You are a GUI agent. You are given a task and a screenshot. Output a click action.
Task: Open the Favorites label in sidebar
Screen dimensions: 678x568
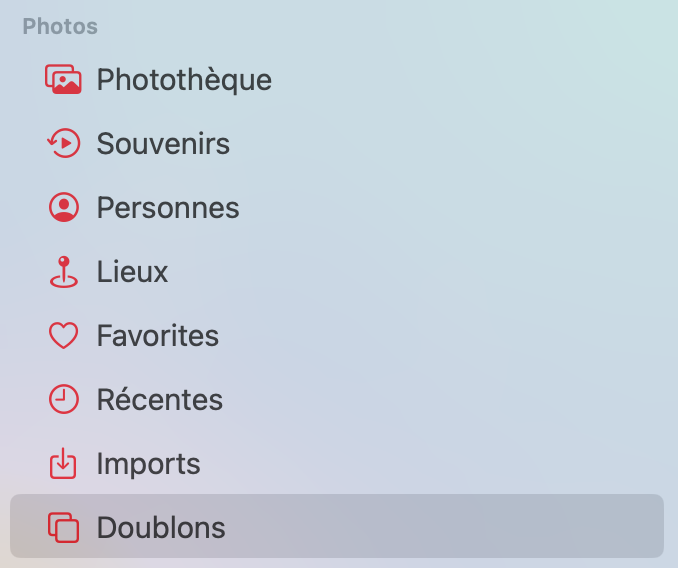pos(157,336)
